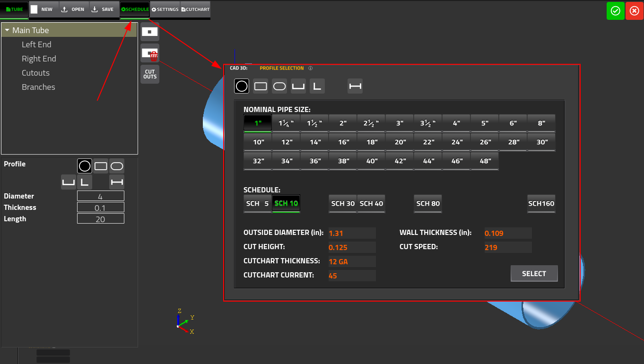
Task: Select the I-beam profile in dialog
Action: [355, 86]
